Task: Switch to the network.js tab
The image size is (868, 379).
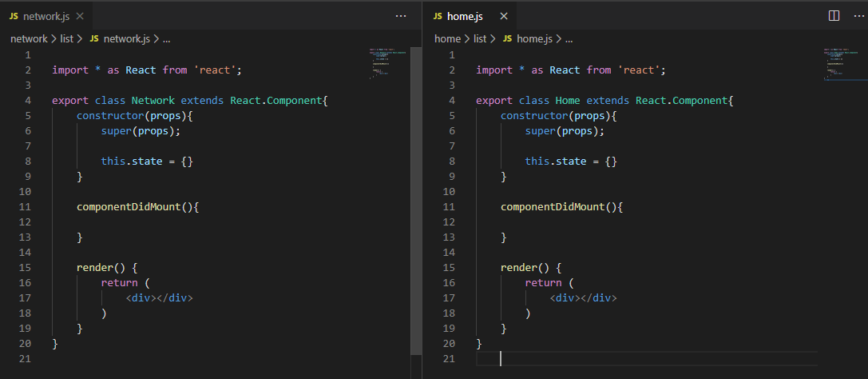Action: click(x=47, y=16)
